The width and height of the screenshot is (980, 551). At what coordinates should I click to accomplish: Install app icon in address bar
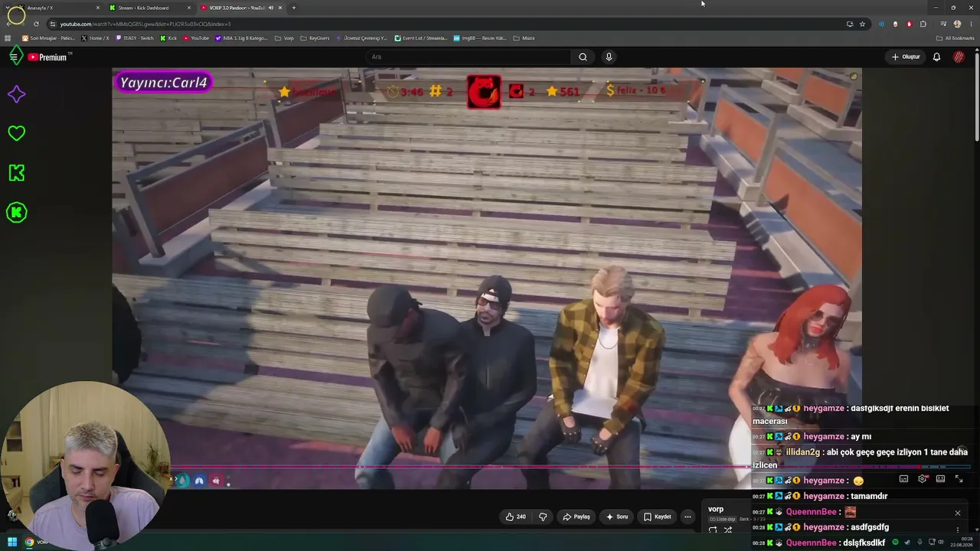click(x=850, y=24)
